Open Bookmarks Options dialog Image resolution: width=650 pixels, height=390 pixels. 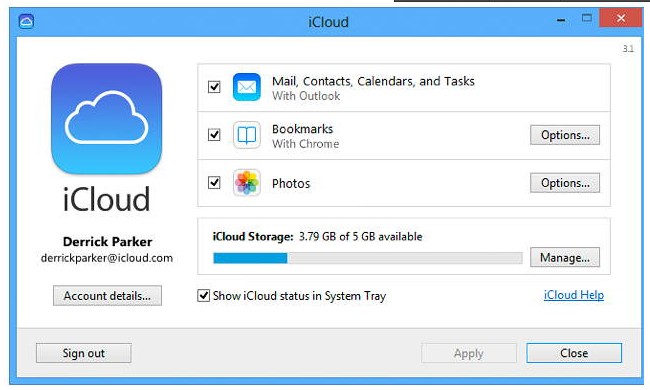pos(565,135)
